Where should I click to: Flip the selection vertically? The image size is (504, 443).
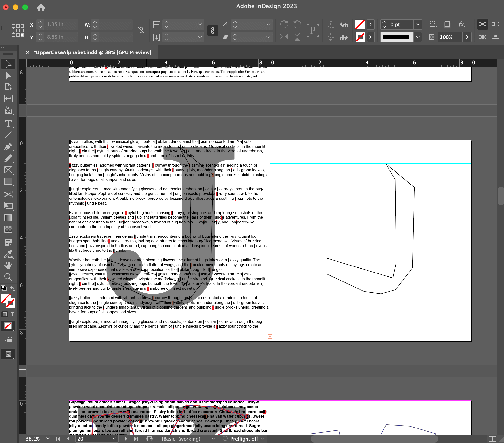pos(297,37)
